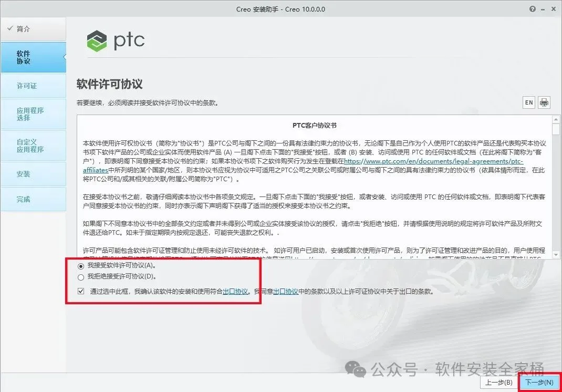Select 我接受软件许可协议(A) radio button
Image resolution: width=562 pixels, height=392 pixels.
[x=81, y=266]
